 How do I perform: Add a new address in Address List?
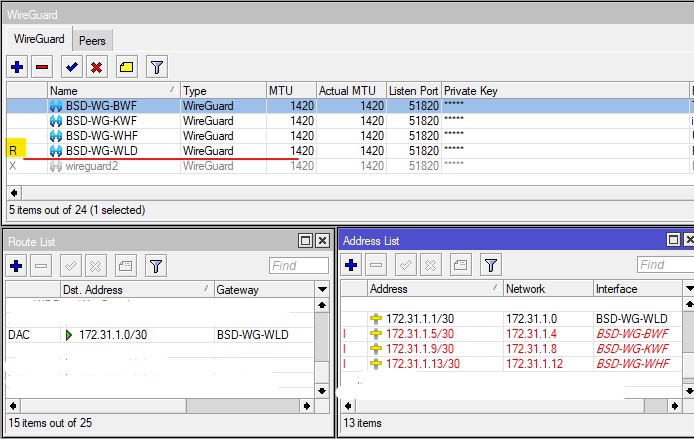click(351, 265)
